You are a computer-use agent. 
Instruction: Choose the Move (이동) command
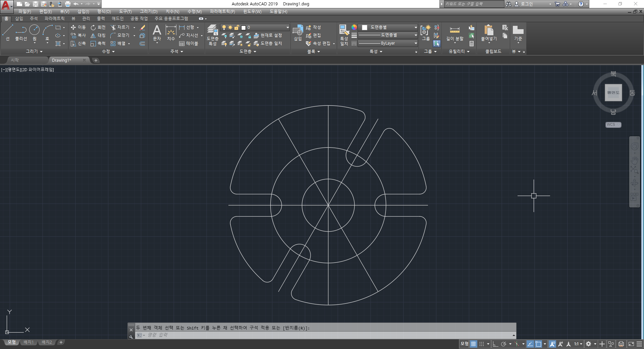(x=78, y=27)
